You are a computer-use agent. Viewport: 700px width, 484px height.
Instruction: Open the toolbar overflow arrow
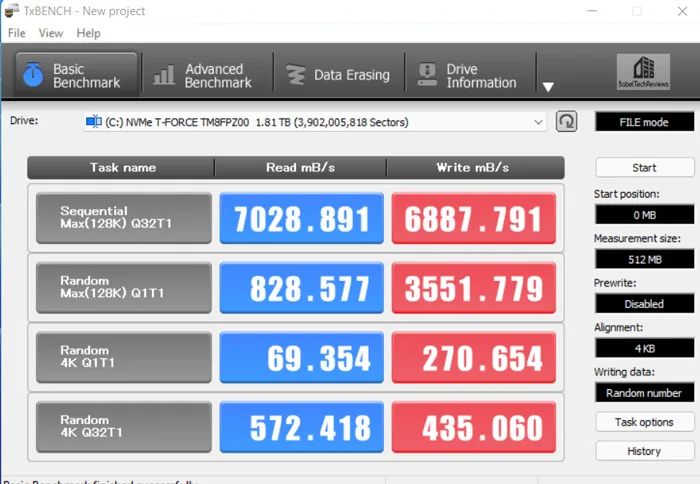pos(548,86)
